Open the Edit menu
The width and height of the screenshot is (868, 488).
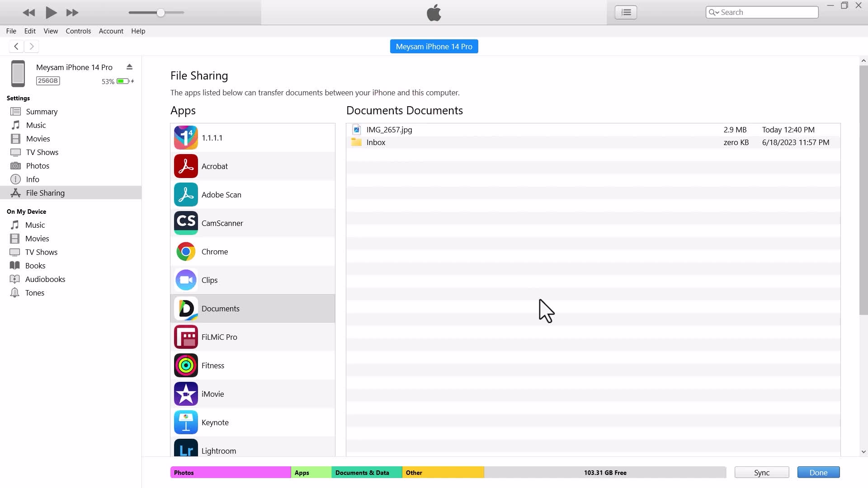tap(30, 31)
